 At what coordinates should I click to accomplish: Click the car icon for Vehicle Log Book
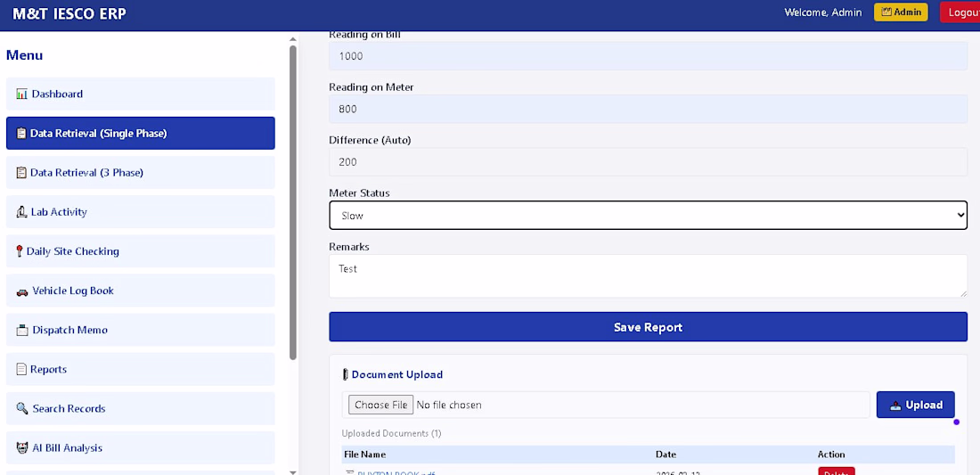(22, 291)
